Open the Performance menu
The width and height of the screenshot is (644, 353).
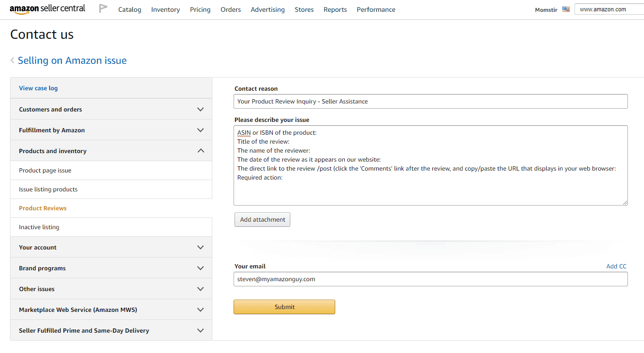376,9
